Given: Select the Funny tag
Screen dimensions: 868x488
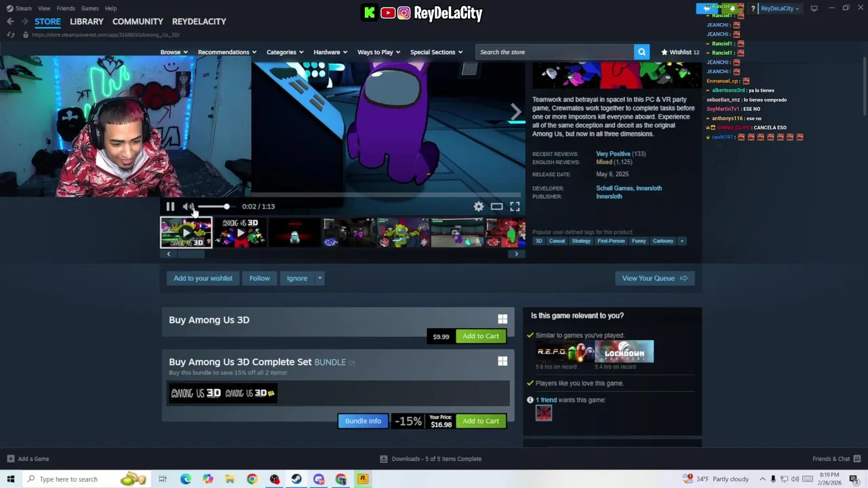Looking at the screenshot, I should 639,241.
